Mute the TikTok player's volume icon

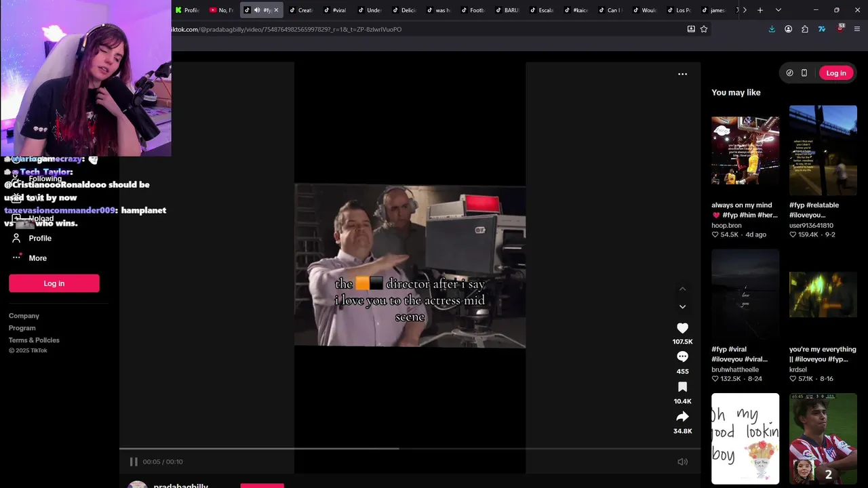click(x=682, y=462)
